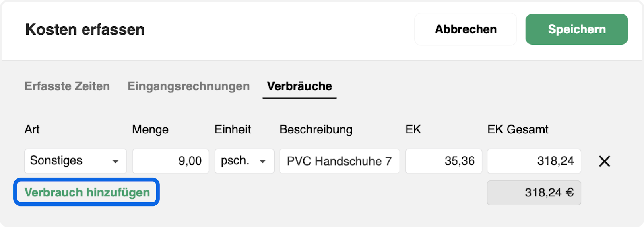Focus the Beschreibung field with PVC Handschuhe
Image resolution: width=644 pixels, height=227 pixels.
[340, 161]
